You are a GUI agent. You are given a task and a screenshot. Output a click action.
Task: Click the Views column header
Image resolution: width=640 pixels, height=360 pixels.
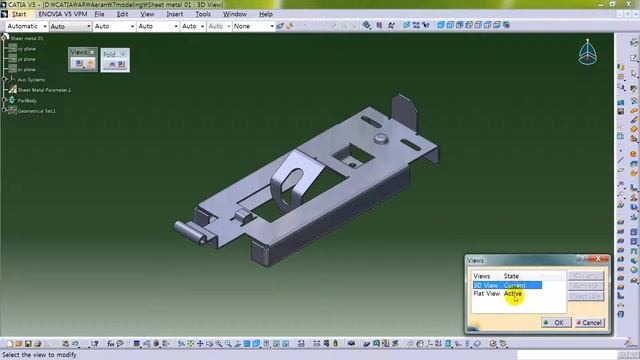[x=482, y=276]
